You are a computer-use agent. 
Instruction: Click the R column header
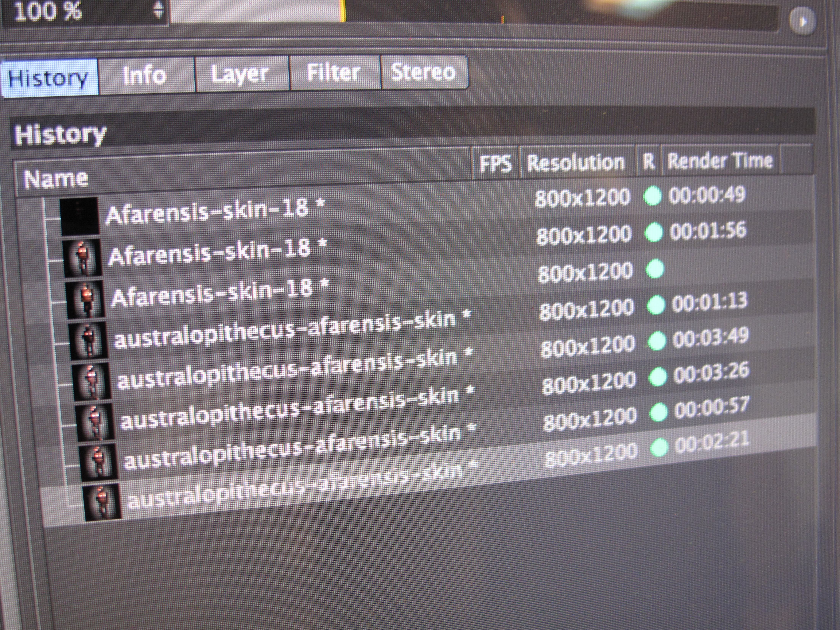(649, 161)
